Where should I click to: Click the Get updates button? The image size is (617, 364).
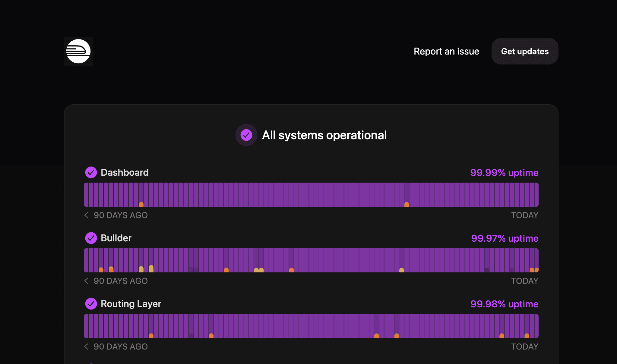(x=525, y=51)
